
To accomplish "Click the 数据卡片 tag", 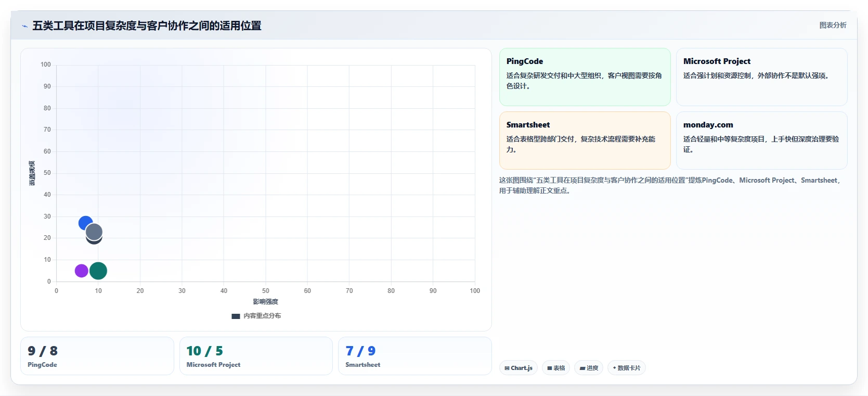I will (626, 368).
